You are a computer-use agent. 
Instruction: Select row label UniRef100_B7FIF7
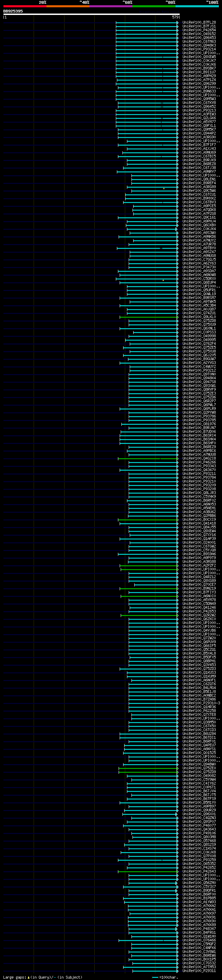[199, 145]
